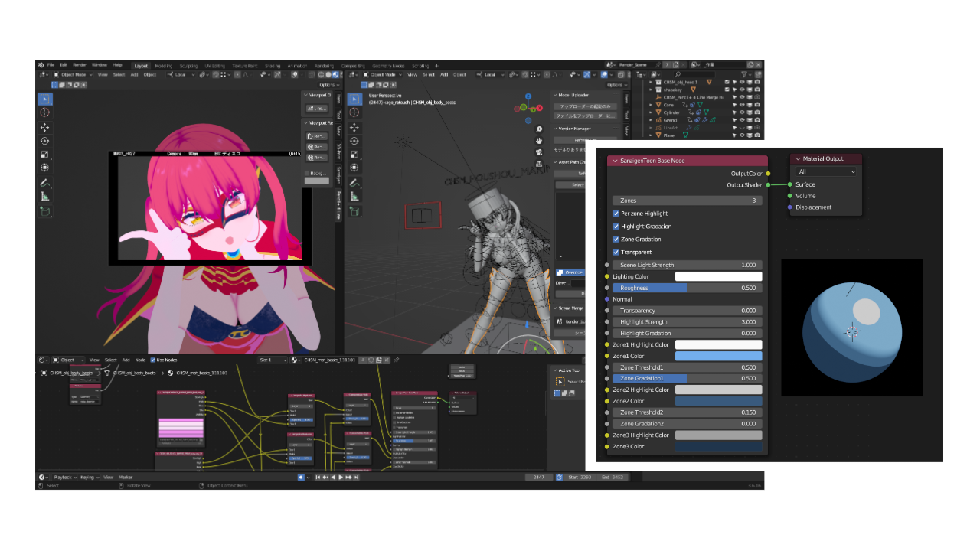
Task: Click the Lighting Color swatch
Action: (718, 276)
